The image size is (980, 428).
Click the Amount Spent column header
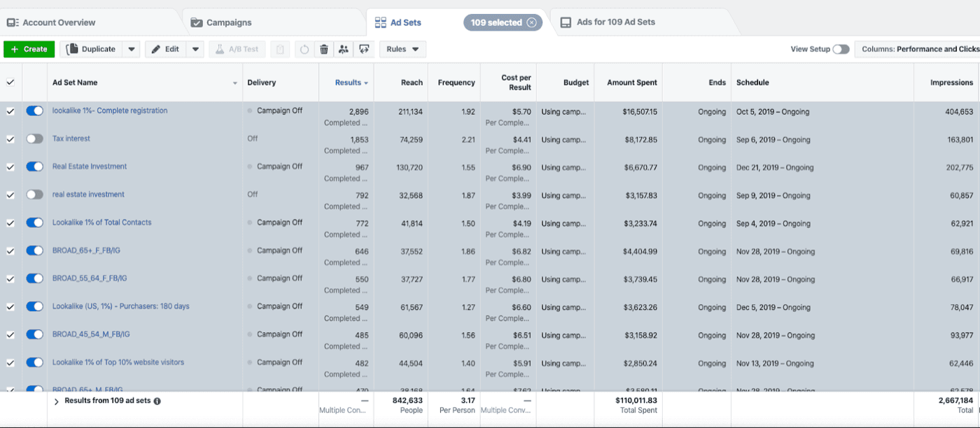click(632, 83)
